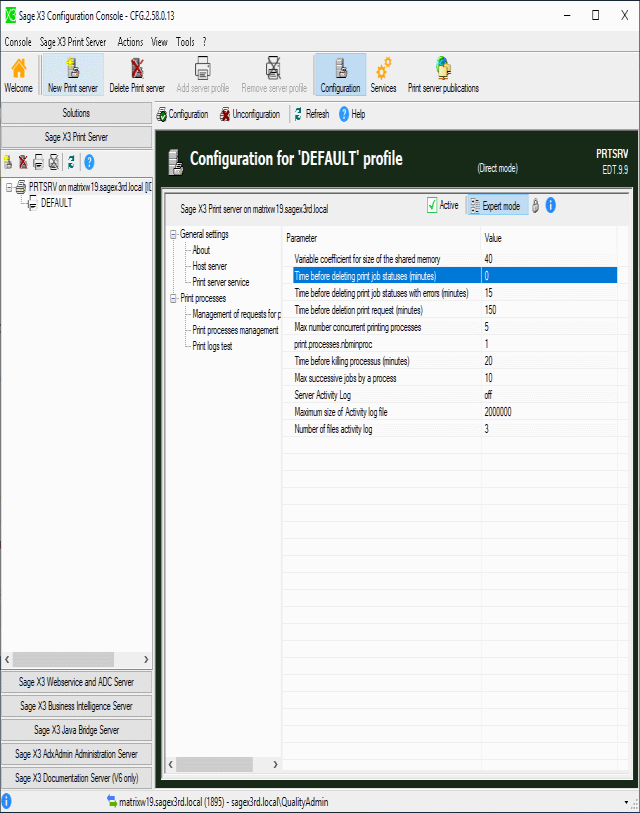This screenshot has height=813, width=640.
Task: Click the blue info icon beside Expert mode
Action: pos(551,205)
